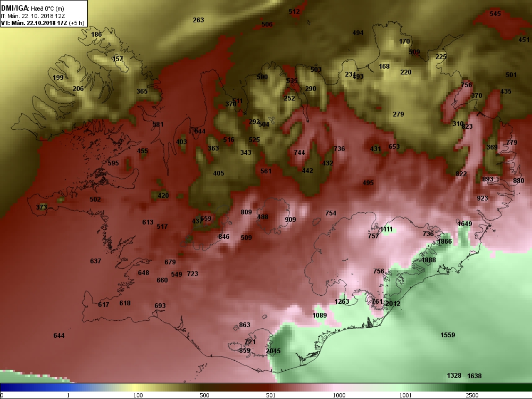
Task: Click the map value 168
Action: click(x=384, y=66)
